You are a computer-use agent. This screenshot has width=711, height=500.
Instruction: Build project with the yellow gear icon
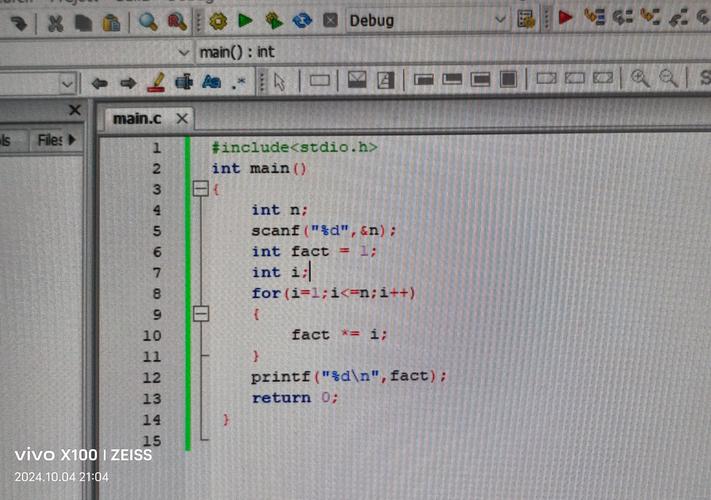pos(219,21)
